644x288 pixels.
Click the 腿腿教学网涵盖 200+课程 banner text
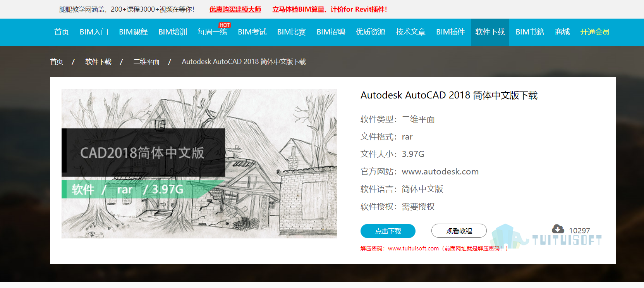click(127, 9)
